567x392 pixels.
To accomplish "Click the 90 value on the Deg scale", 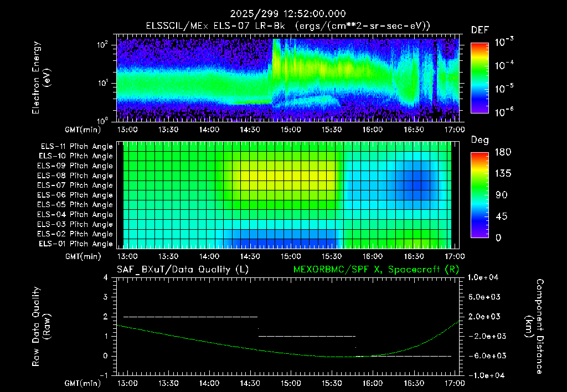I will [x=502, y=195].
